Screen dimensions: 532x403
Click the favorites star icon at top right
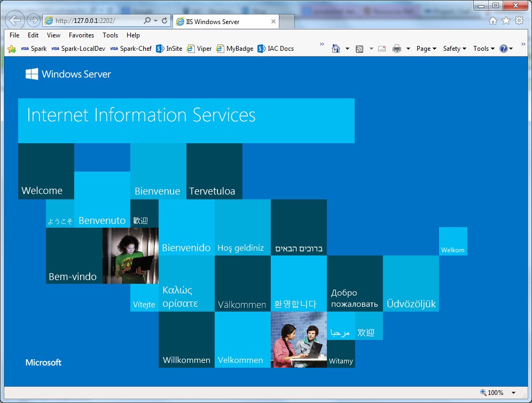pos(506,21)
